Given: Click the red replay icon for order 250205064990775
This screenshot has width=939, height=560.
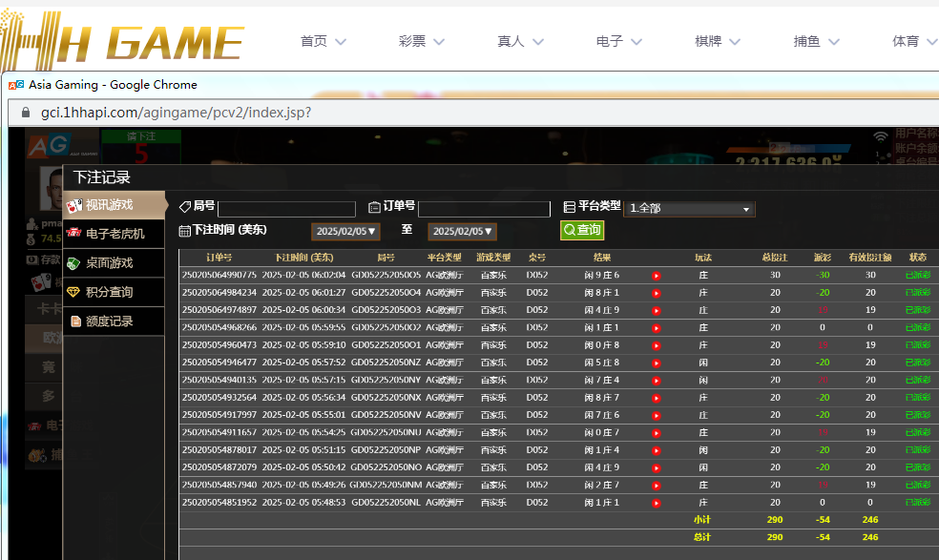Looking at the screenshot, I should click(657, 276).
